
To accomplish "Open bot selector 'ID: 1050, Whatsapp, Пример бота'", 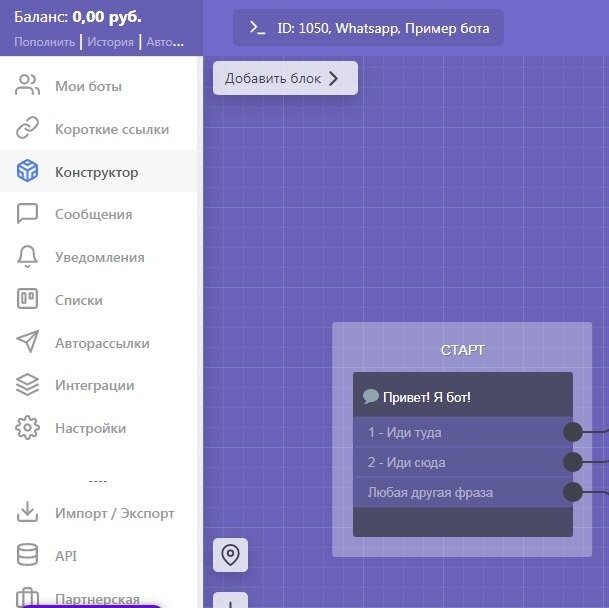I will 368,28.
